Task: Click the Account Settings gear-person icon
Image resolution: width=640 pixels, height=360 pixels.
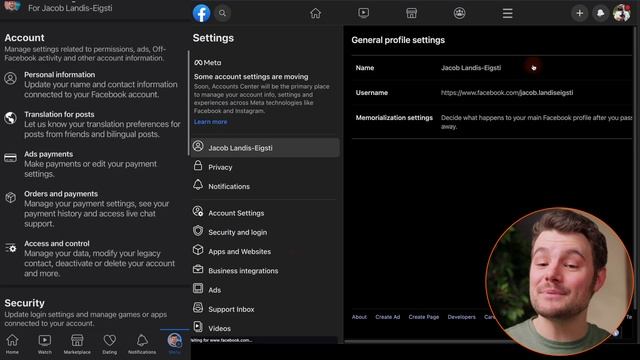Action: coord(198,211)
